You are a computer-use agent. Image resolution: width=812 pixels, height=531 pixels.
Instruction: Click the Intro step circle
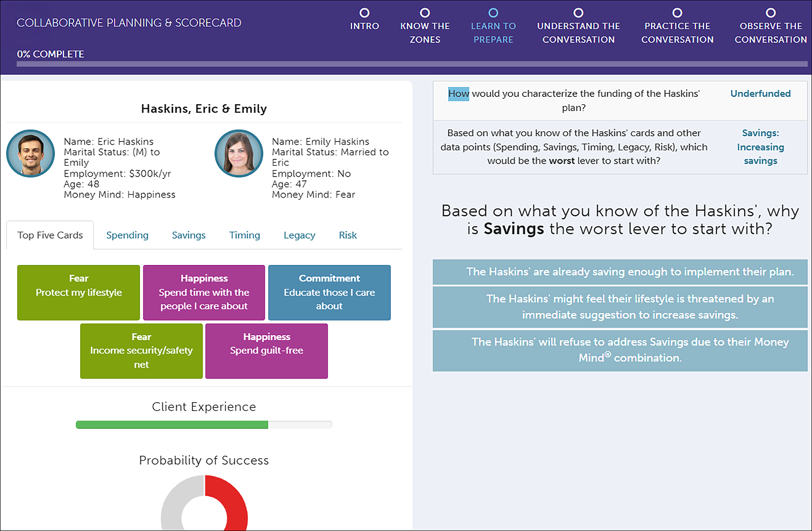pyautogui.click(x=364, y=13)
